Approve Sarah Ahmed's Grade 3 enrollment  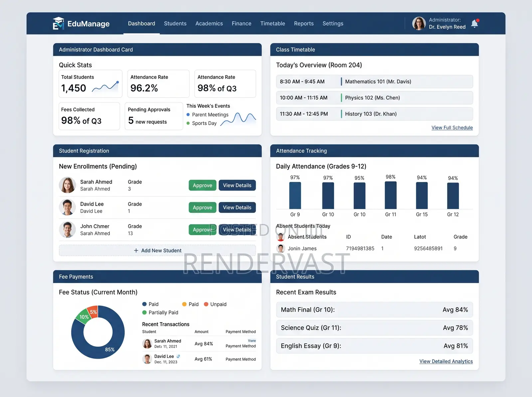pyautogui.click(x=202, y=185)
